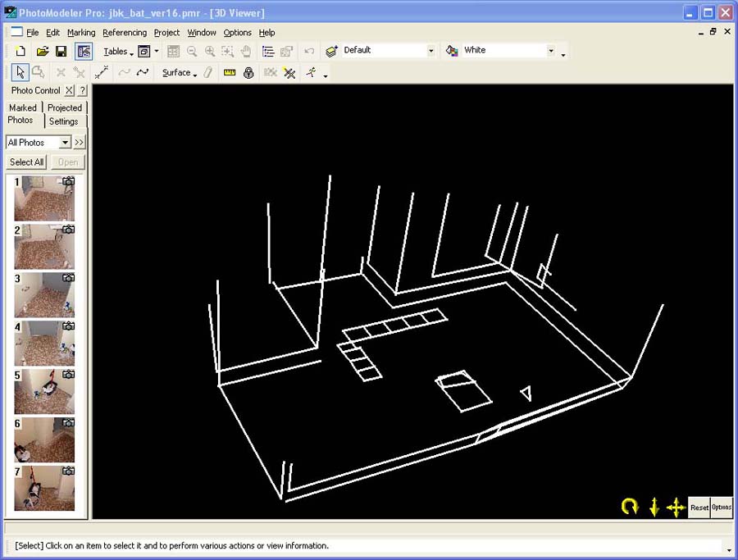Viewport: 738px width, 560px height.
Task: Click the grayed cylinder tool icon
Action: 208,72
